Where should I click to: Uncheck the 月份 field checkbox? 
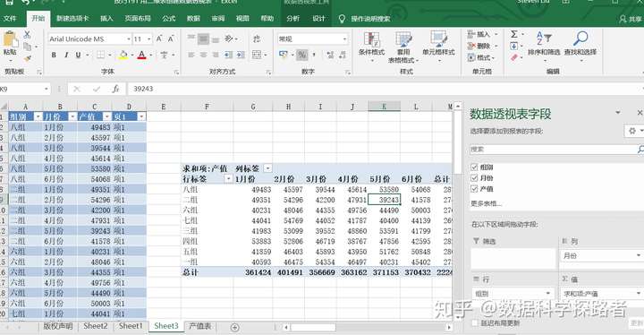(x=474, y=177)
